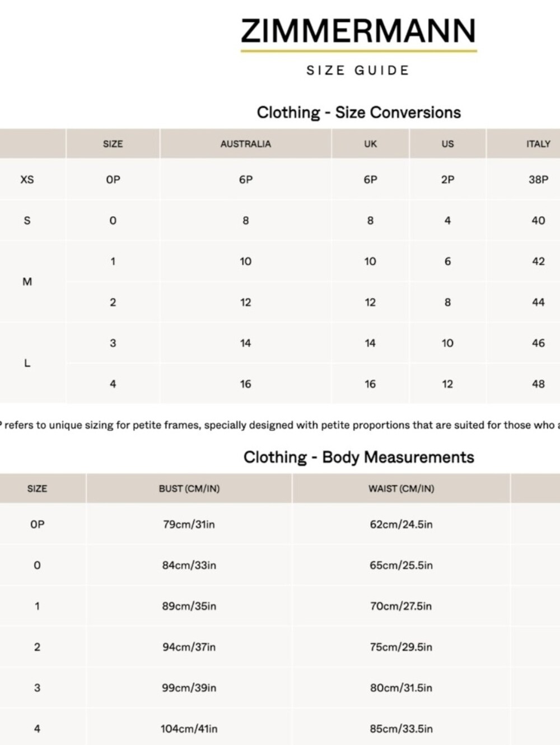Viewport: 560px width, 745px height.
Task: Select the 38P Italy size cell
Action: (538, 180)
